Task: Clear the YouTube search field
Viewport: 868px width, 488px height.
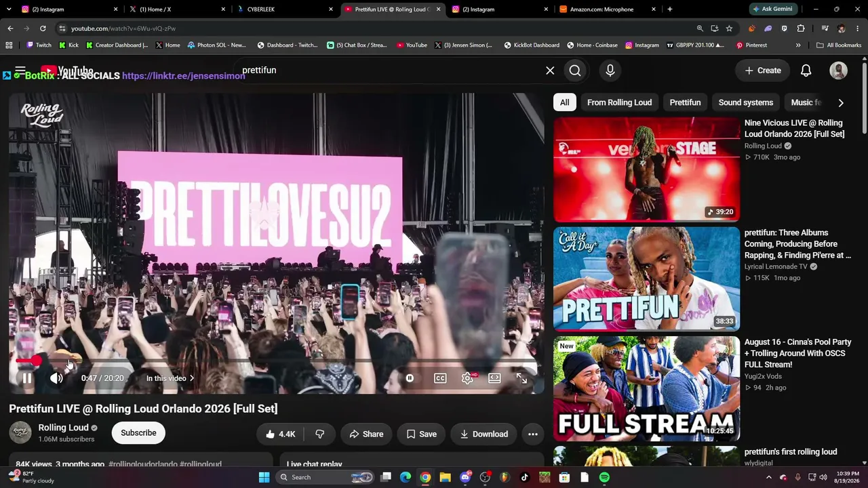Action: (550, 70)
